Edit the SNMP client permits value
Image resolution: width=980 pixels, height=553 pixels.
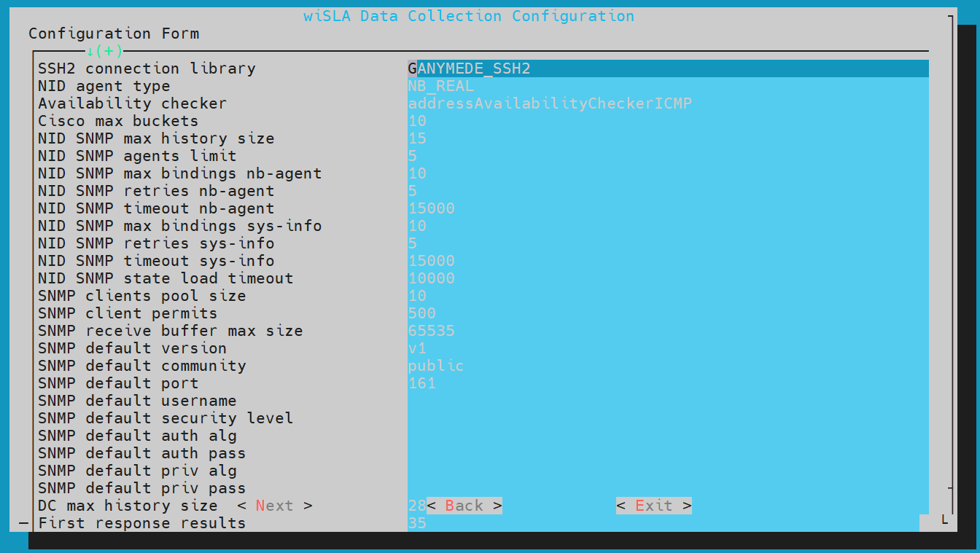coord(667,313)
